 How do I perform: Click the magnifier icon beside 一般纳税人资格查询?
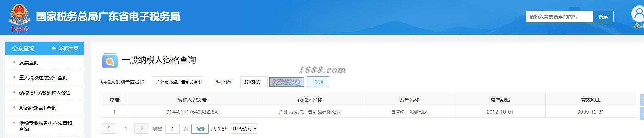coord(110,61)
